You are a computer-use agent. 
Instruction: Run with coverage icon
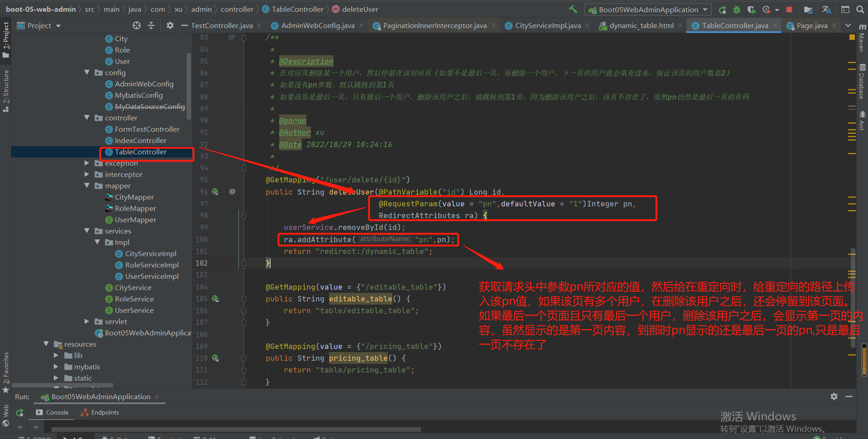coord(751,10)
